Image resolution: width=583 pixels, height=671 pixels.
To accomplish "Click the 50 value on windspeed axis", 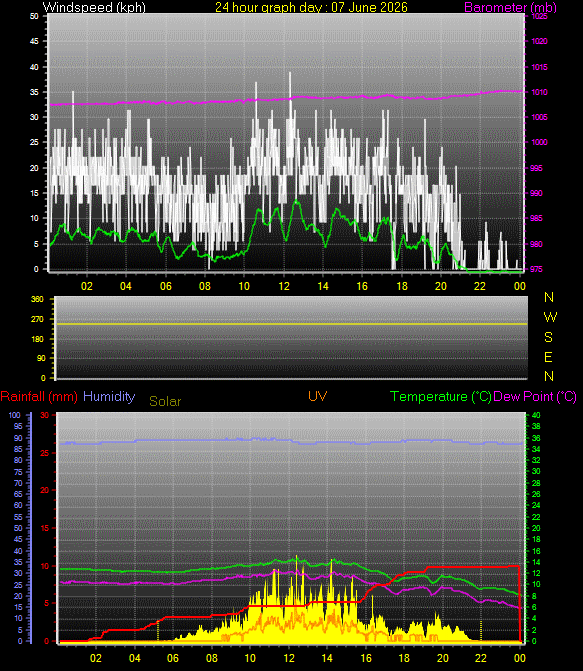I will tap(34, 16).
